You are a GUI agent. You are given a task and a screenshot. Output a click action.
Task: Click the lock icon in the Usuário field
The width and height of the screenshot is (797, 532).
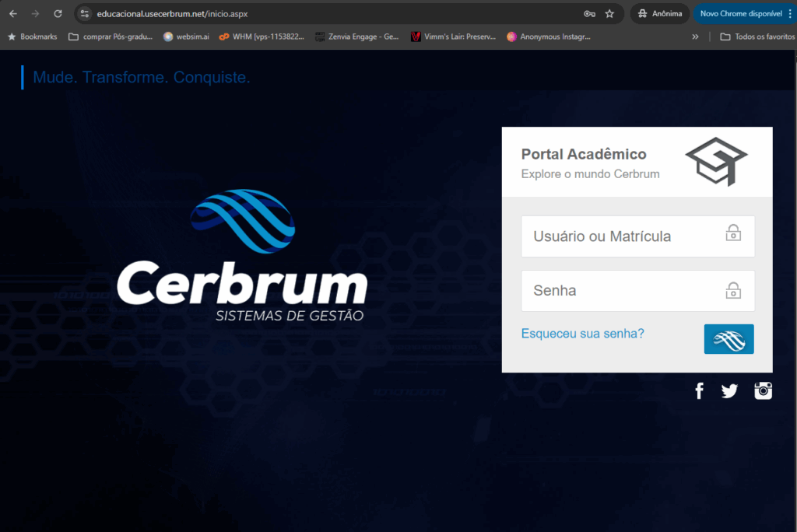tap(733, 233)
